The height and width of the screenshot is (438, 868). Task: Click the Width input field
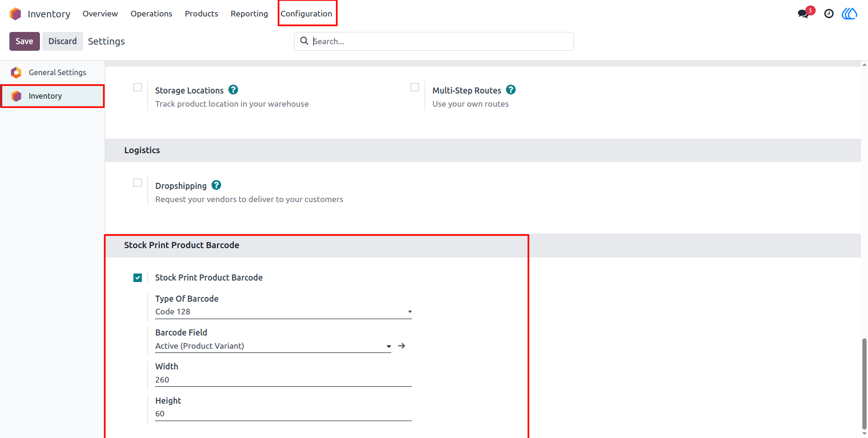pos(283,380)
